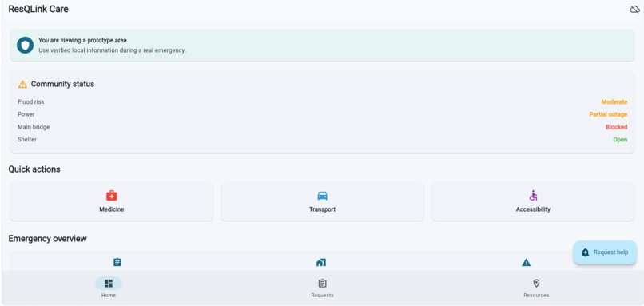Switch to the Requests tab
Viewport: 644px width, 306px height.
coord(323,288)
